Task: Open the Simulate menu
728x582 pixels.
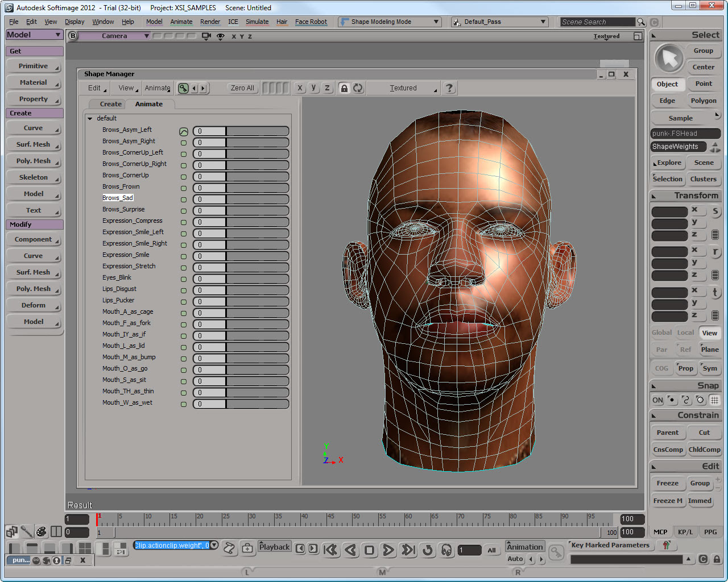Action: coord(257,22)
